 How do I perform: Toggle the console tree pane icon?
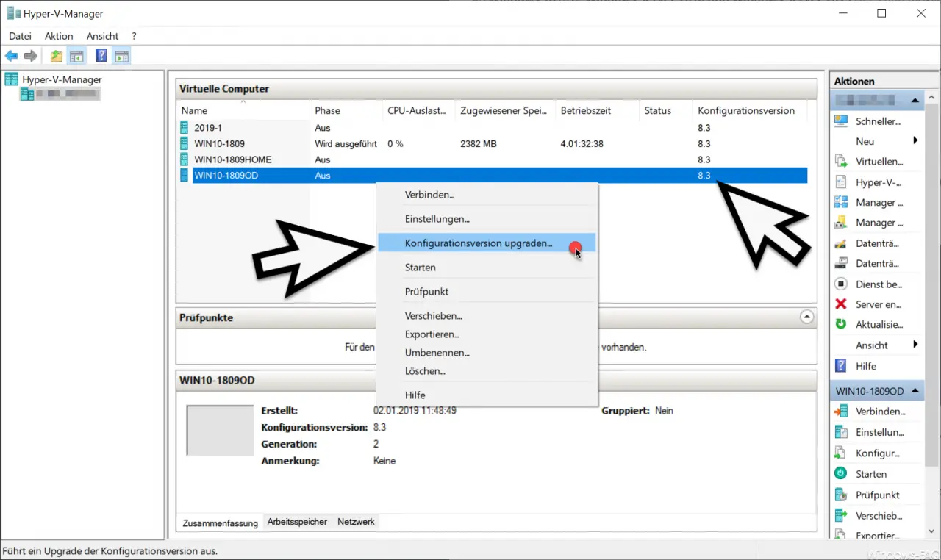click(76, 56)
